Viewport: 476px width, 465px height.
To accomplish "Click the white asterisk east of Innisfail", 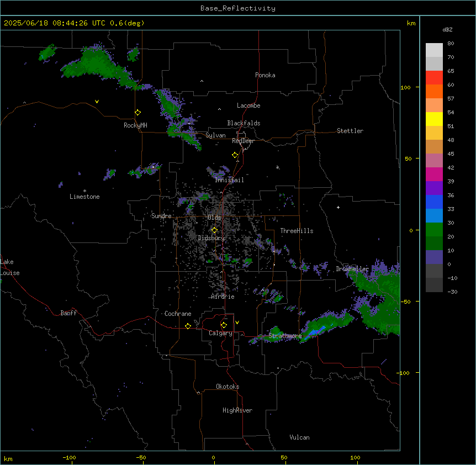I will click(277, 167).
